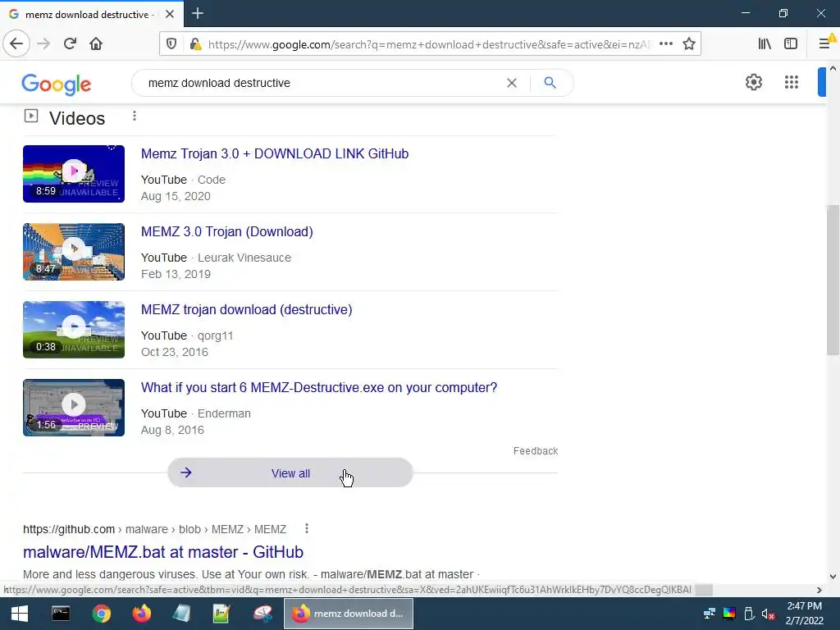
Task: Reload the current page
Action: [x=70, y=44]
